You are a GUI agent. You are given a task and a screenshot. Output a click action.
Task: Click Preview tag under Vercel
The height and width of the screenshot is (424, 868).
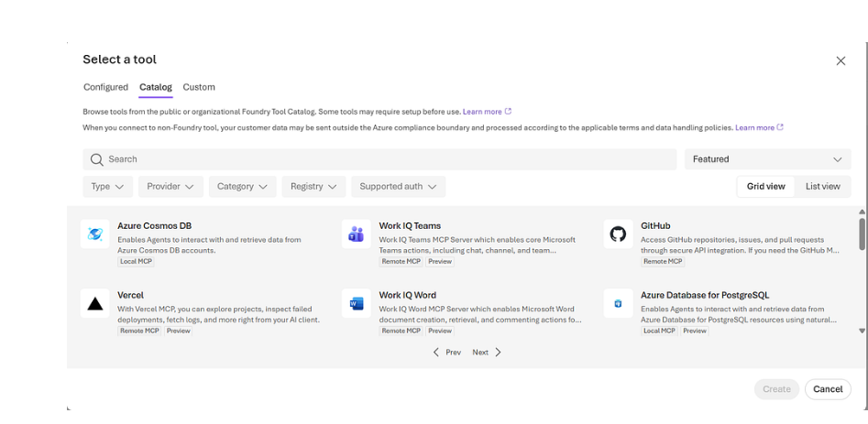178,331
